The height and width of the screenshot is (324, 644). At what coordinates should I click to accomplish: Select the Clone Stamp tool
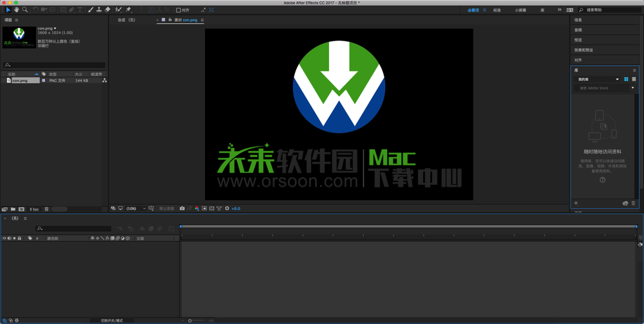click(x=99, y=10)
